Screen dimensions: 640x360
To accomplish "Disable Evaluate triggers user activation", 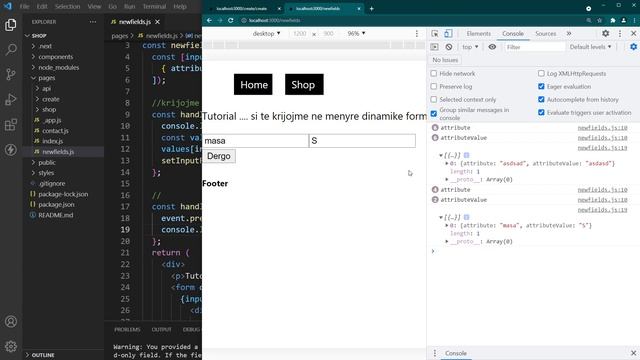I will 541,113.
